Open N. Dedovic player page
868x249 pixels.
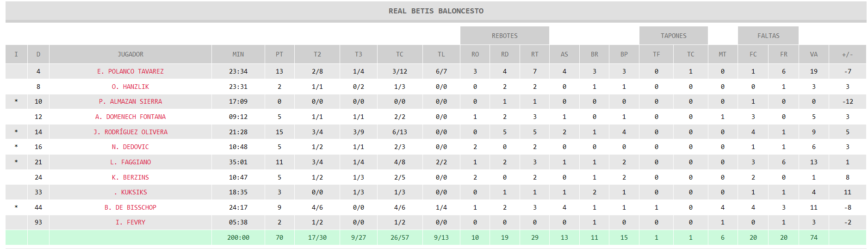[130, 147]
